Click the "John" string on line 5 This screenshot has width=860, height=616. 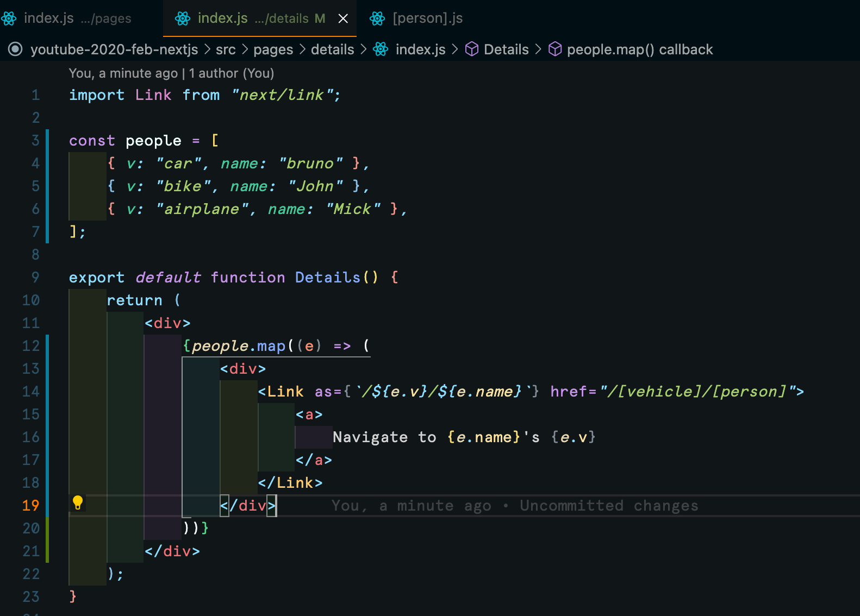pyautogui.click(x=315, y=186)
